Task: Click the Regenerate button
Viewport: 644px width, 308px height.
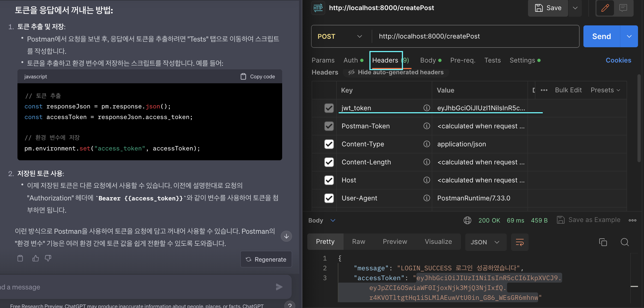Action: pyautogui.click(x=266, y=259)
